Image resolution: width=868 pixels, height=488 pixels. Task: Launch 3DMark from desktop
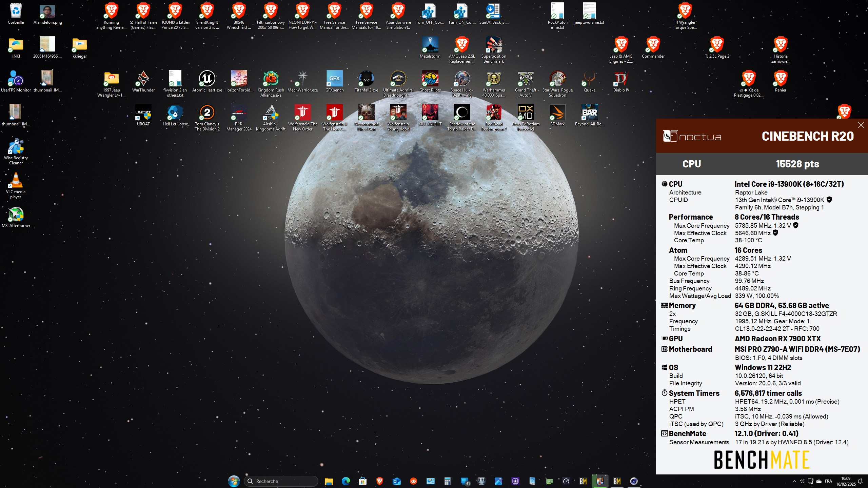[x=558, y=116]
